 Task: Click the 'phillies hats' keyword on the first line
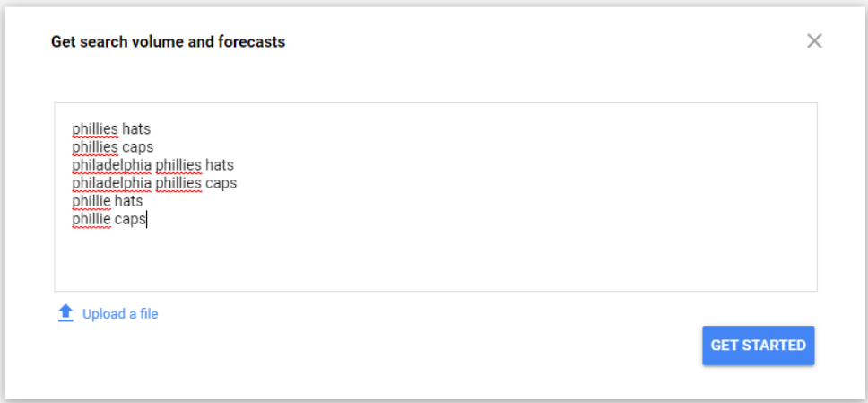coord(111,129)
